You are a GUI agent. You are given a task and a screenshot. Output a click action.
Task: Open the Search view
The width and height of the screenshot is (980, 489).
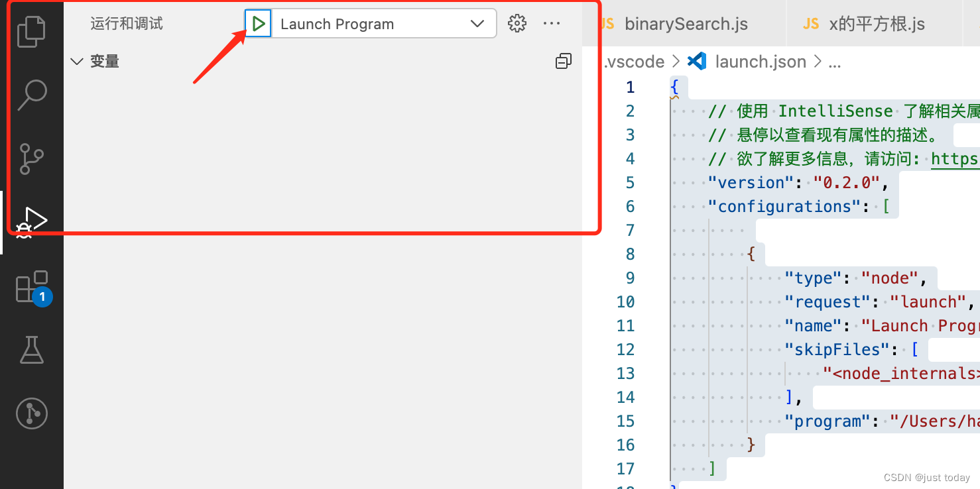[31, 95]
